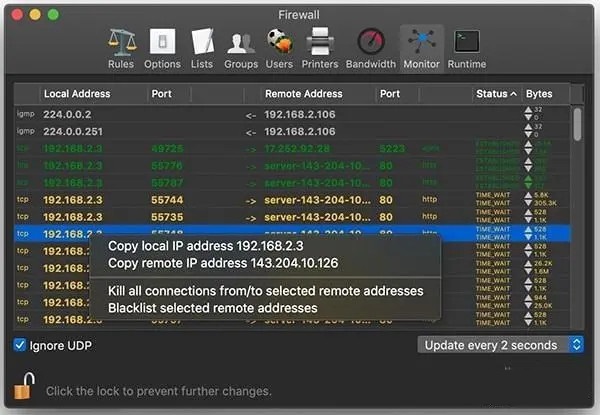
Task: Open the Printers icon
Action: coord(321,43)
